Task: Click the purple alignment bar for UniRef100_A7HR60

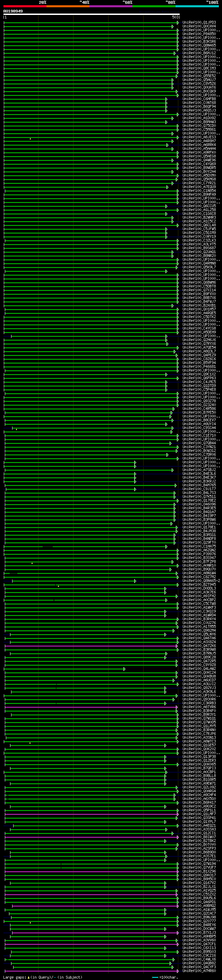Action: point(92,971)
